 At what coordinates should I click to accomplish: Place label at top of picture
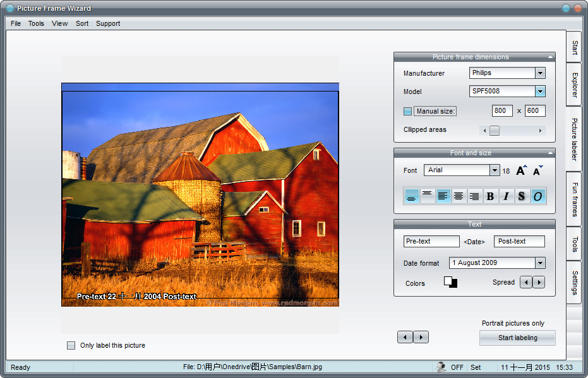point(428,196)
